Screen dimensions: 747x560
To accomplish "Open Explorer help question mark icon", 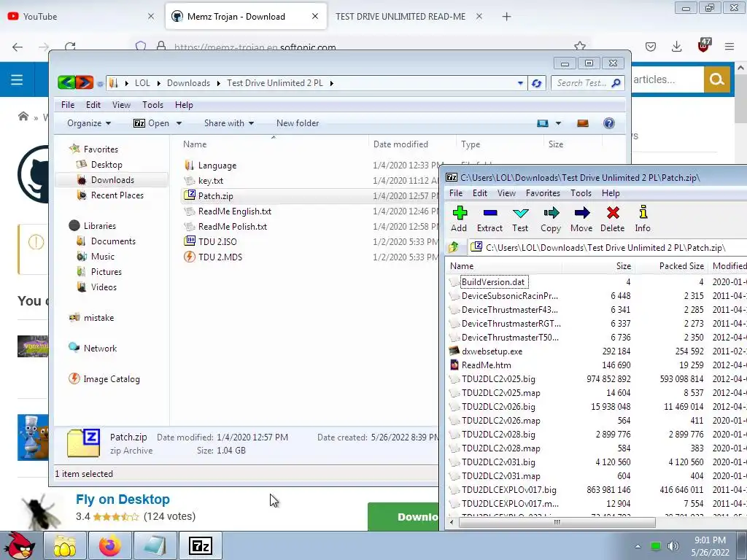I will (609, 123).
